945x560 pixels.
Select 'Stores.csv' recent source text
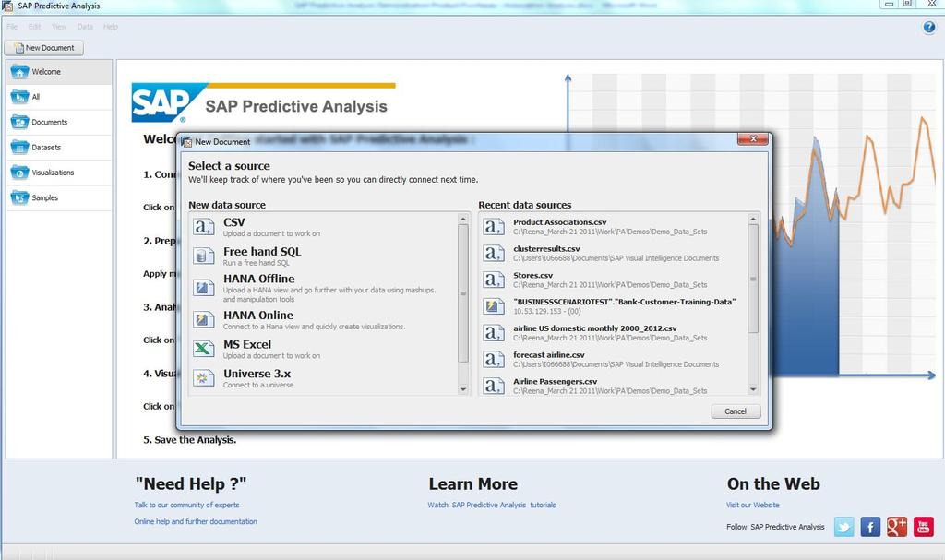[532, 276]
